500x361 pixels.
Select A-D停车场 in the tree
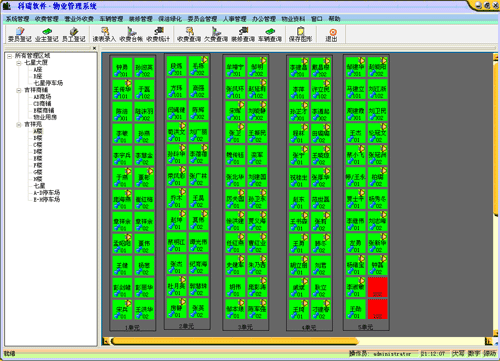47,193
